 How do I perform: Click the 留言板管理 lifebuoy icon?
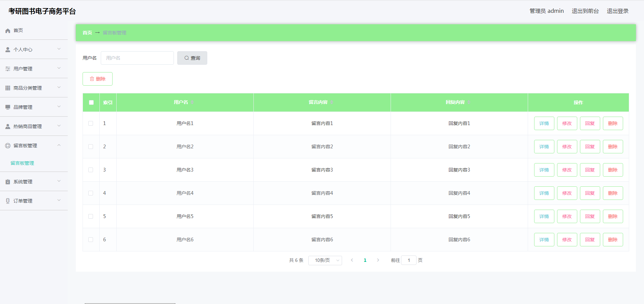[x=8, y=146]
